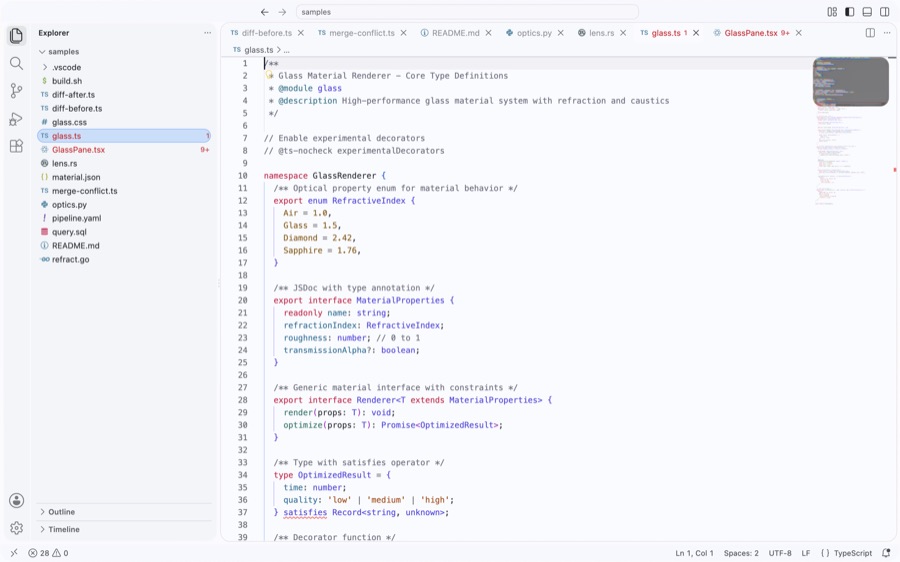
Task: Click the samples search box in title bar
Action: click(467, 11)
